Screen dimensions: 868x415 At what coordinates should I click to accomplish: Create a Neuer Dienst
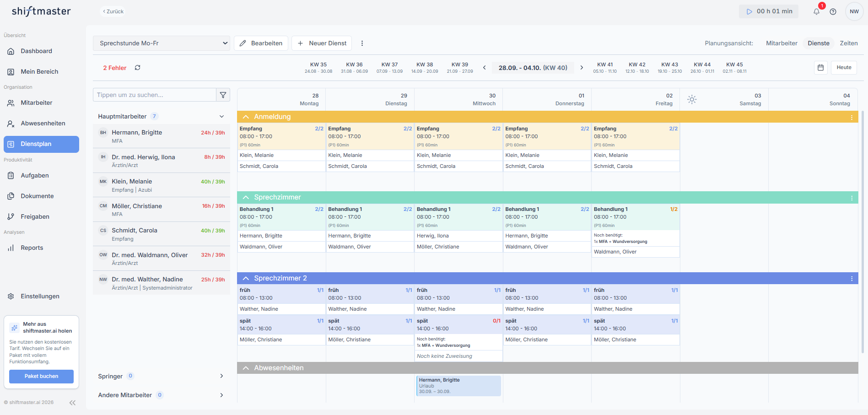(x=322, y=43)
